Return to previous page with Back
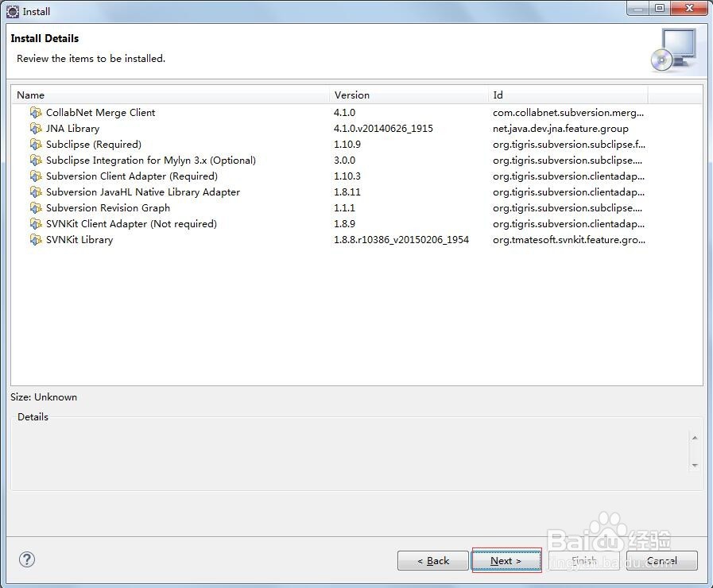The image size is (713, 588). tap(433, 560)
